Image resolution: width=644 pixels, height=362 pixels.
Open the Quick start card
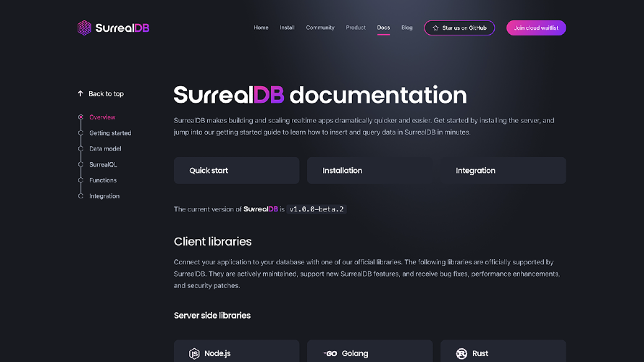click(237, 170)
